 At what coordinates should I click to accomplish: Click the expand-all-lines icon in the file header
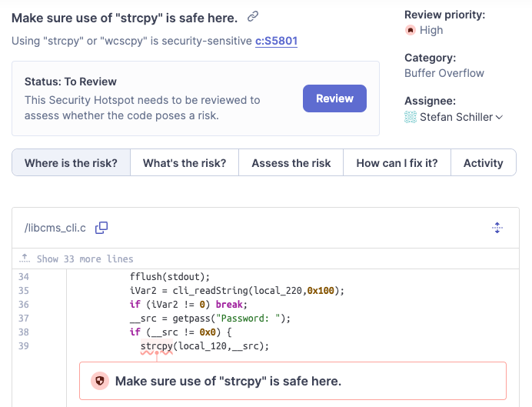tap(497, 228)
